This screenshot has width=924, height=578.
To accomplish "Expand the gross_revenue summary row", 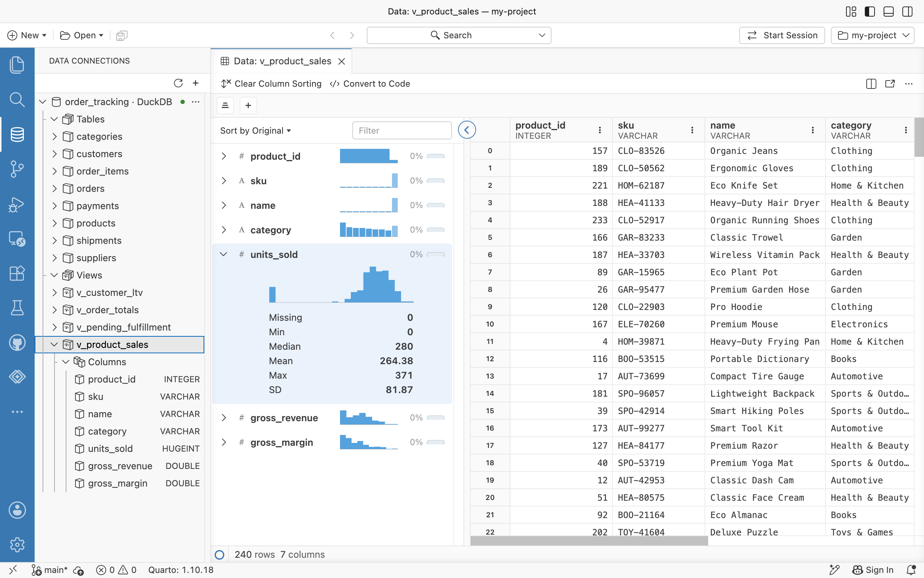I will click(x=224, y=418).
